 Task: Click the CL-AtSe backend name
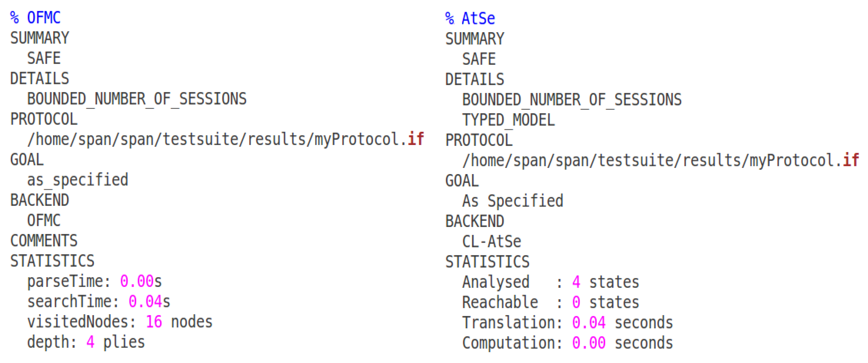492,241
